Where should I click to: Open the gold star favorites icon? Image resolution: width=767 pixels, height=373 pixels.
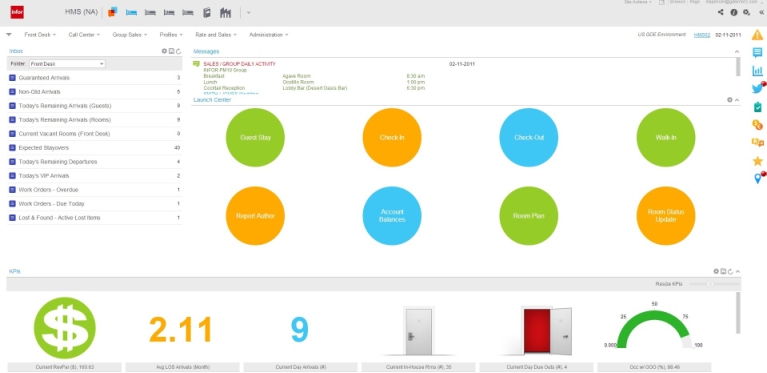[x=757, y=161]
